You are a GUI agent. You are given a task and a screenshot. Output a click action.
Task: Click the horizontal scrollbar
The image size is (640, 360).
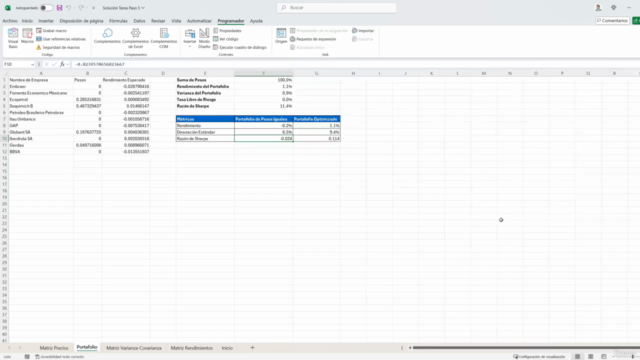[526, 348]
